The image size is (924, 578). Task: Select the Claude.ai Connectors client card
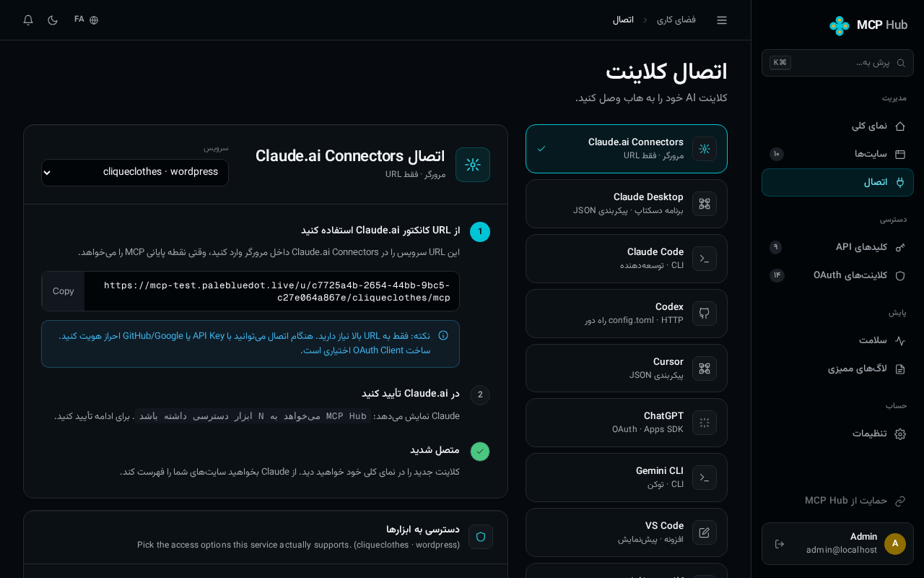pos(627,149)
